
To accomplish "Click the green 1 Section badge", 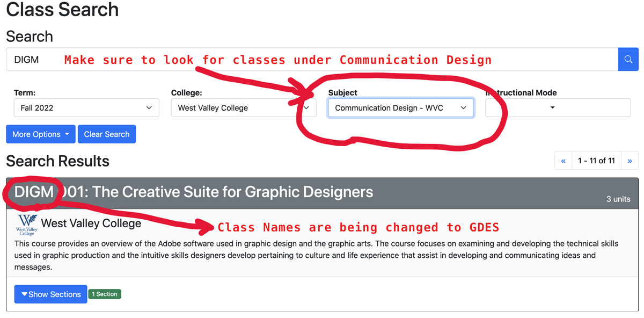I will (x=105, y=294).
